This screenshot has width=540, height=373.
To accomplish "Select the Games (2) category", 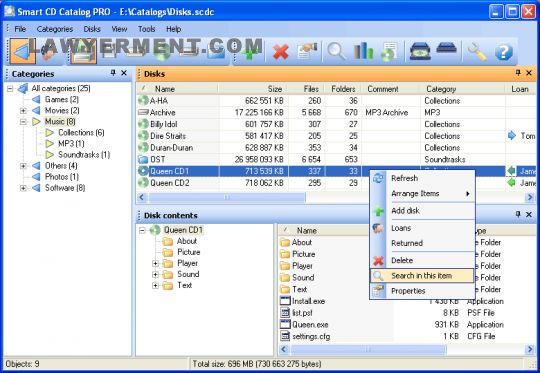I will 62,100.
